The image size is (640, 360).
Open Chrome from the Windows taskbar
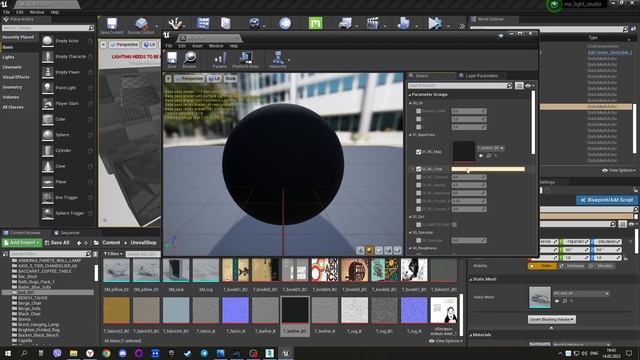(x=106, y=353)
